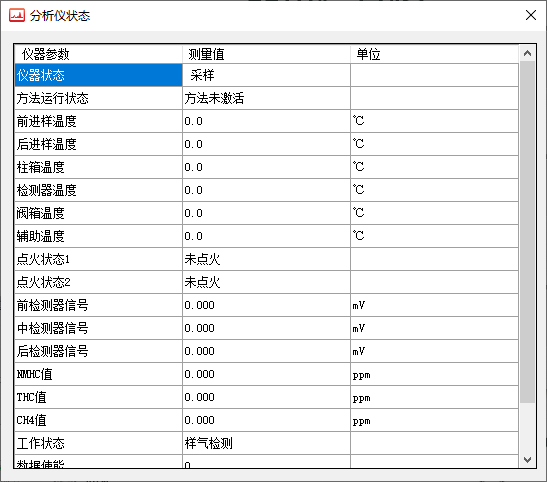Click the 柱箱温度 parameter row
The image size is (547, 482).
(x=266, y=167)
